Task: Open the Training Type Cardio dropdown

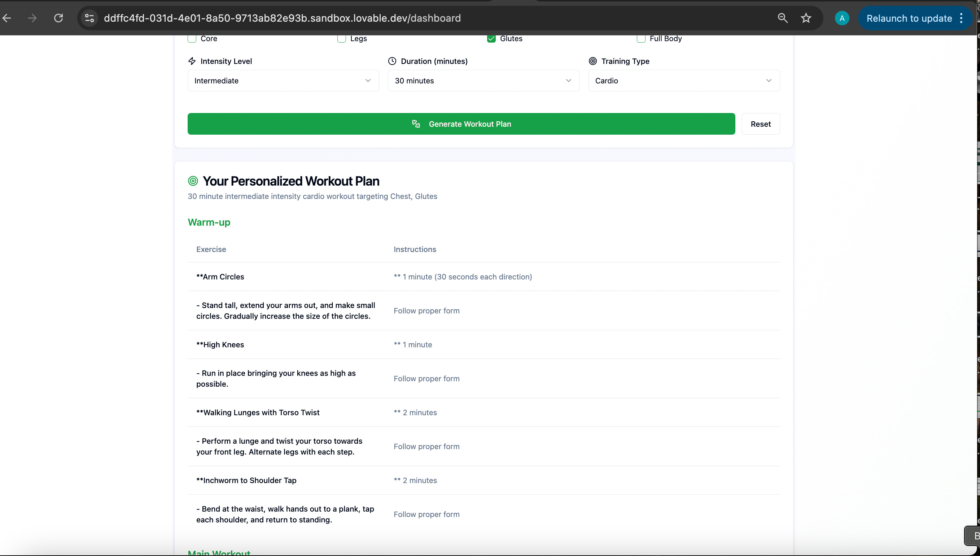Action: click(x=683, y=81)
